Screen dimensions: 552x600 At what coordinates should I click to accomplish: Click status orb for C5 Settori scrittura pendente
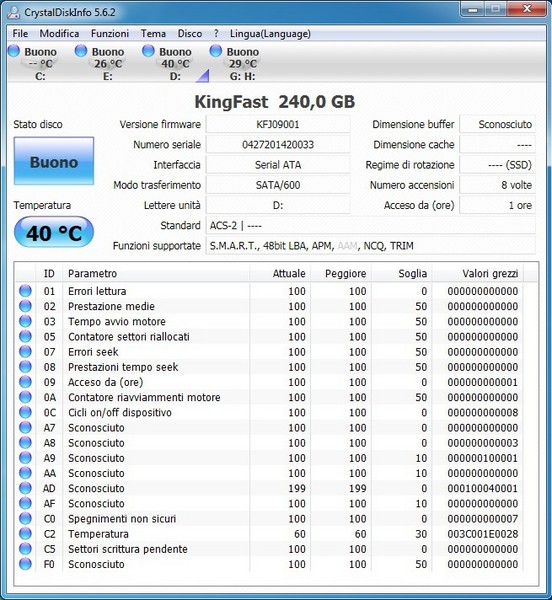(25, 549)
